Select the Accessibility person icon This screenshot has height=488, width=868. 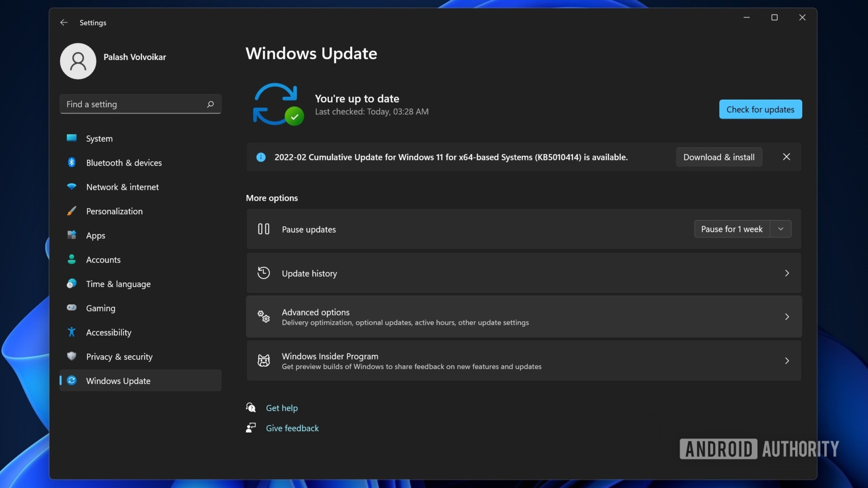click(x=72, y=332)
